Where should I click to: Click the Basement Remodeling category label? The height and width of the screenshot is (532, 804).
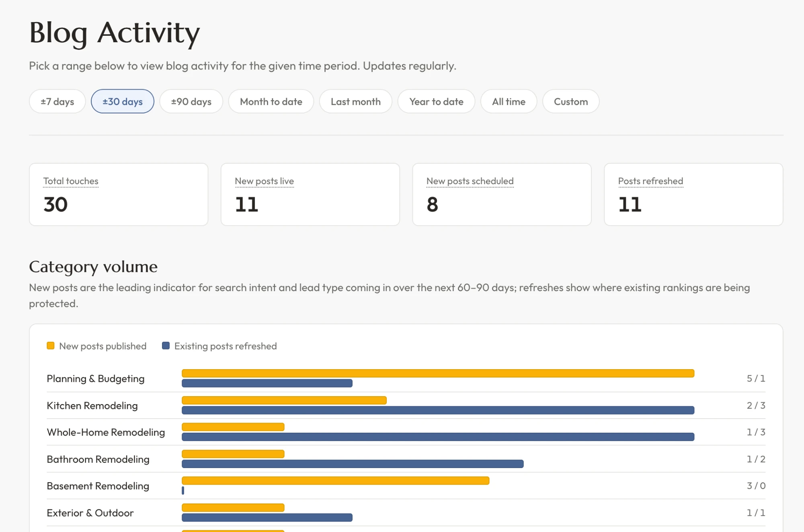tap(98, 486)
